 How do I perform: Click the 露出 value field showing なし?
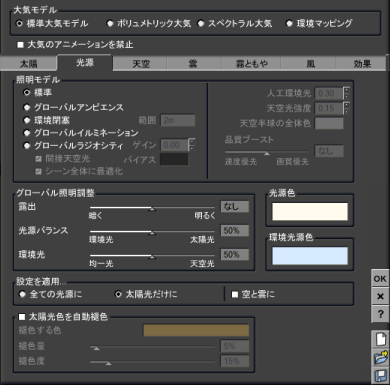click(235, 207)
